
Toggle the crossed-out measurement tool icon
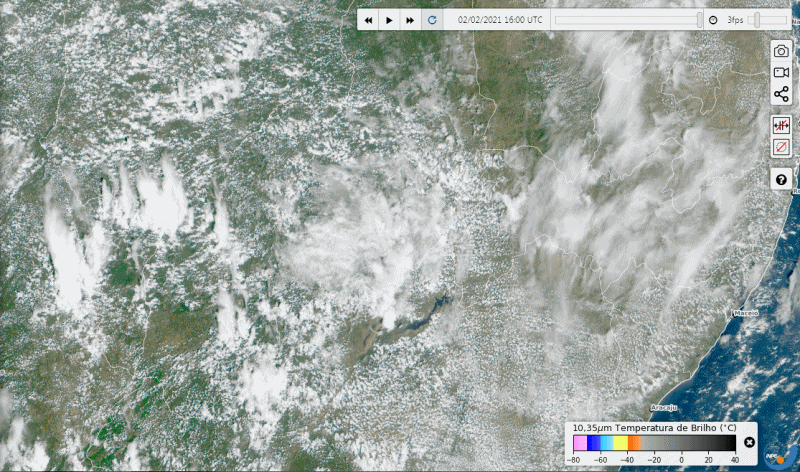781,126
